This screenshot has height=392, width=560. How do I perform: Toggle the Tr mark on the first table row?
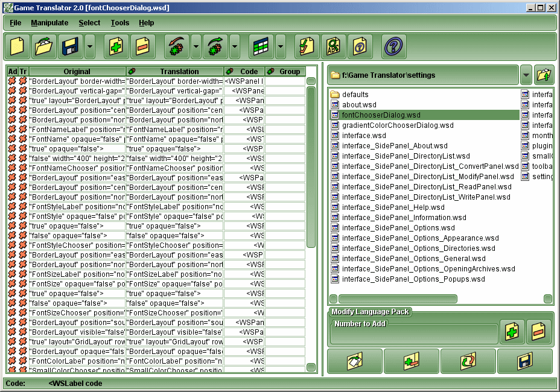click(23, 81)
